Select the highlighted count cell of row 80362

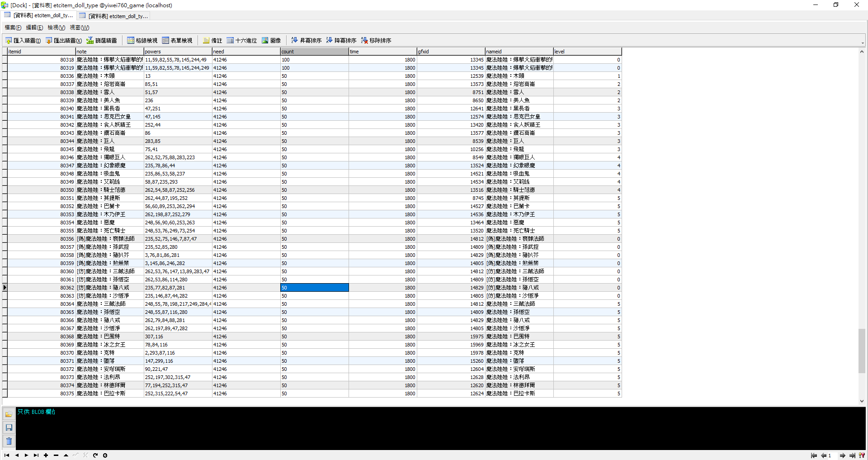[314, 288]
